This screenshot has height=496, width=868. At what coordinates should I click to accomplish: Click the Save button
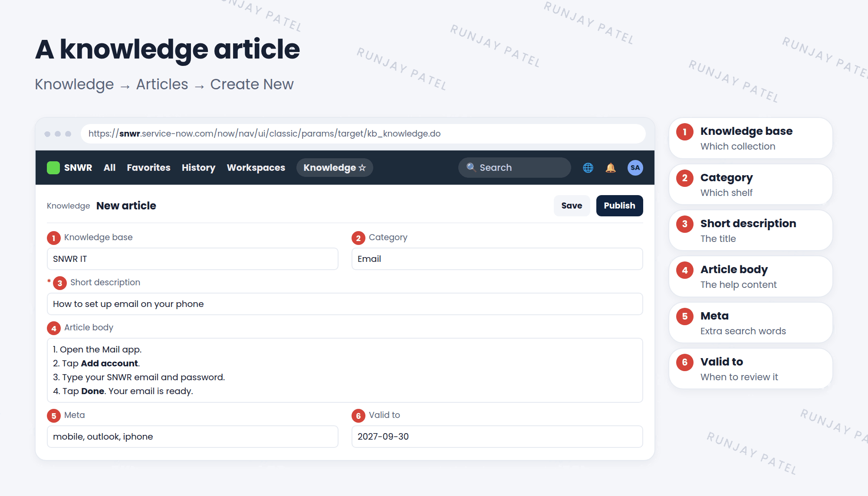pos(572,206)
